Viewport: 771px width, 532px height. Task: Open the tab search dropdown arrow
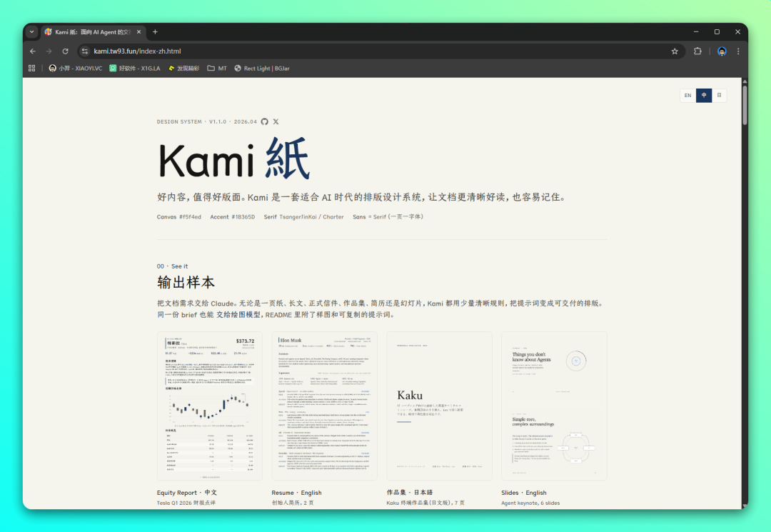tap(32, 32)
